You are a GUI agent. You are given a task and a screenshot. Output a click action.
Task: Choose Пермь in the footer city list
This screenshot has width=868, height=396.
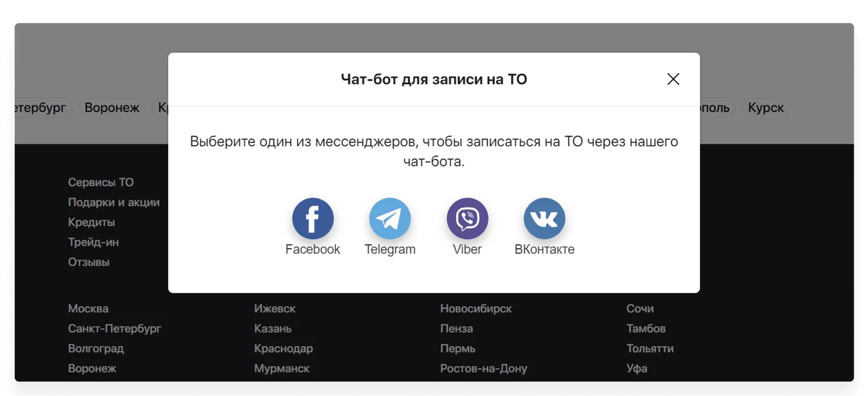pyautogui.click(x=458, y=348)
